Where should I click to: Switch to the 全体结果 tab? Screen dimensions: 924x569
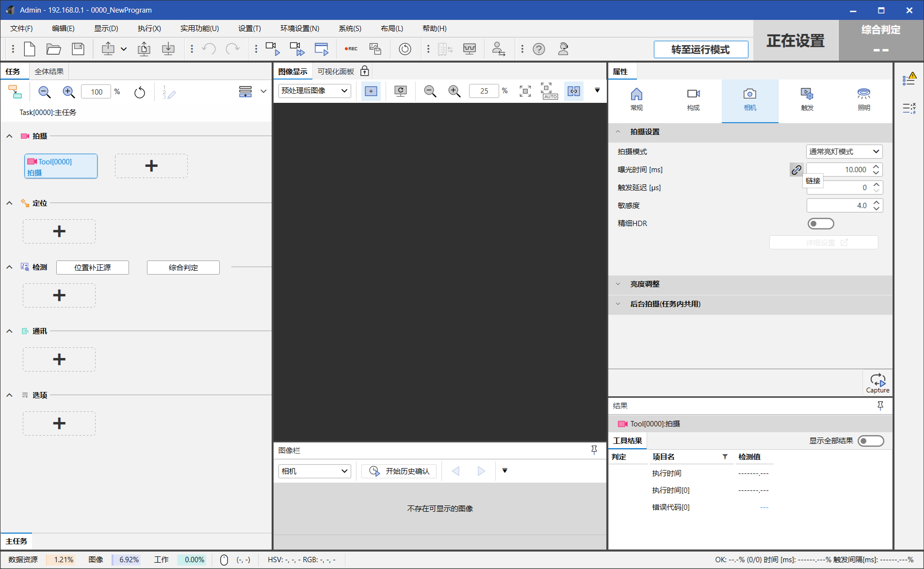click(49, 72)
